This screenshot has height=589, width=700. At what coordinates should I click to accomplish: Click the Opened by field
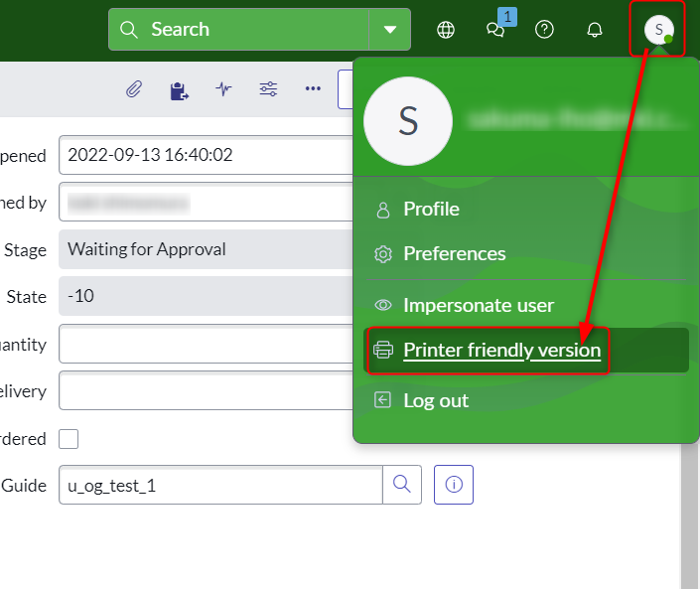(206, 202)
